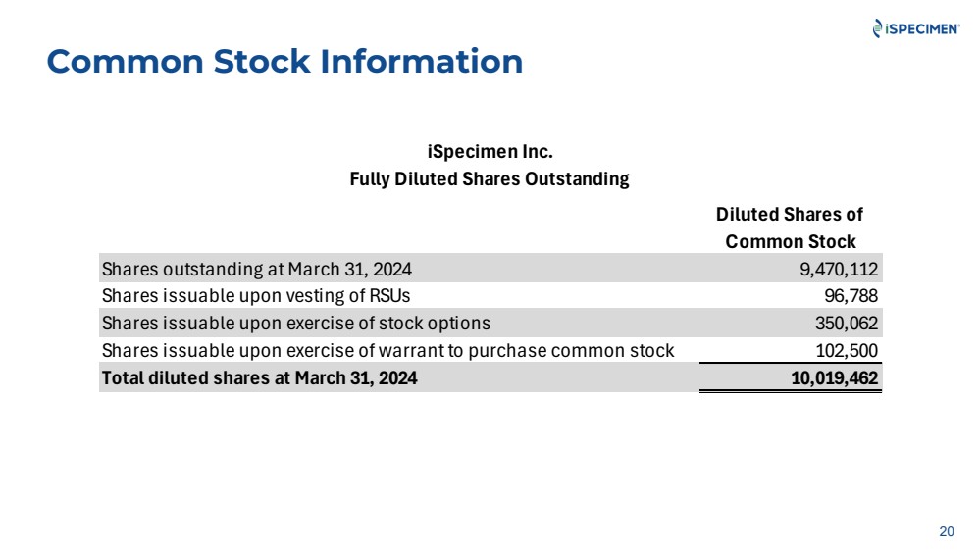This screenshot has width=980, height=551.
Task: Click the Common Stock Information title
Action: (x=285, y=61)
